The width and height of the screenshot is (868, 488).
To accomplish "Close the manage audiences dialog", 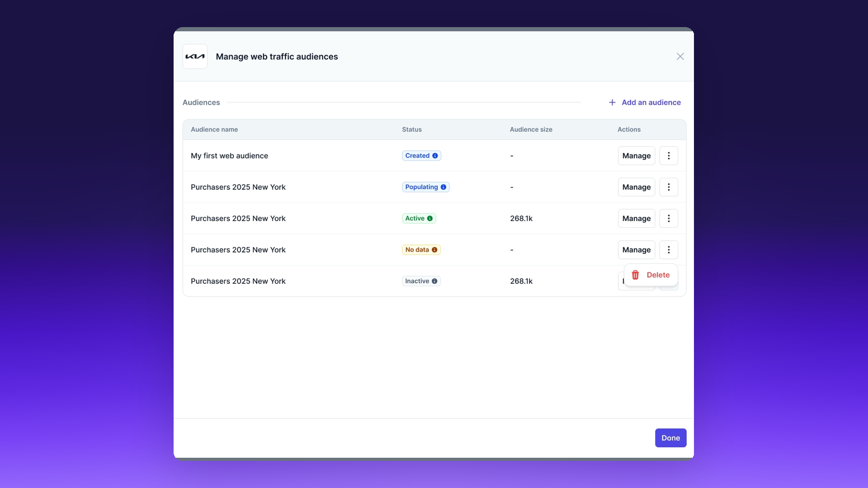I will 680,56.
